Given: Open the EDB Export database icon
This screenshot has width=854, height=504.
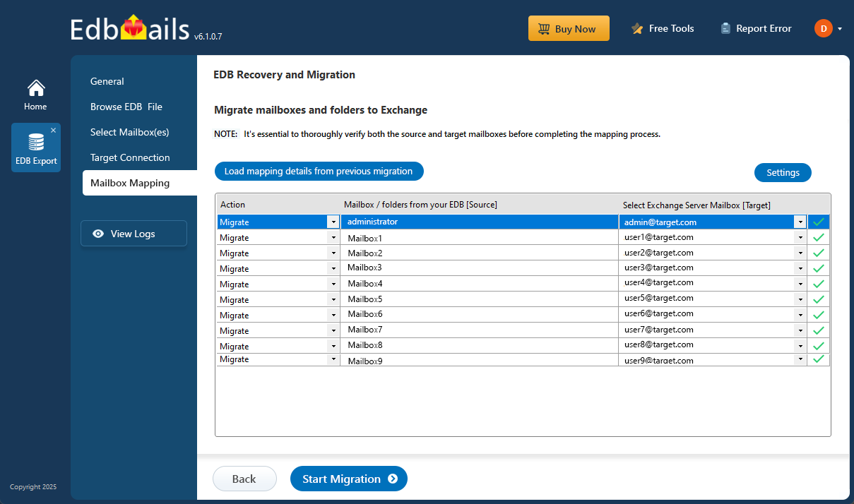Looking at the screenshot, I should click(36, 143).
